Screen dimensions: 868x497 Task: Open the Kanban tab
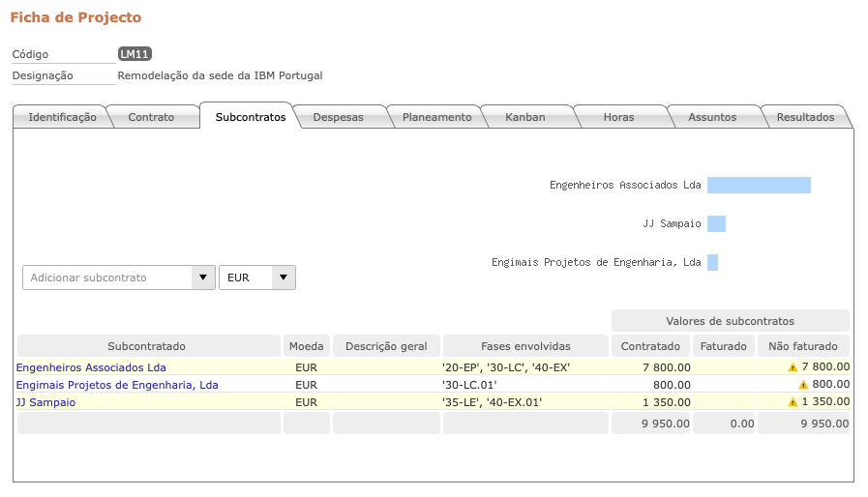tap(525, 117)
